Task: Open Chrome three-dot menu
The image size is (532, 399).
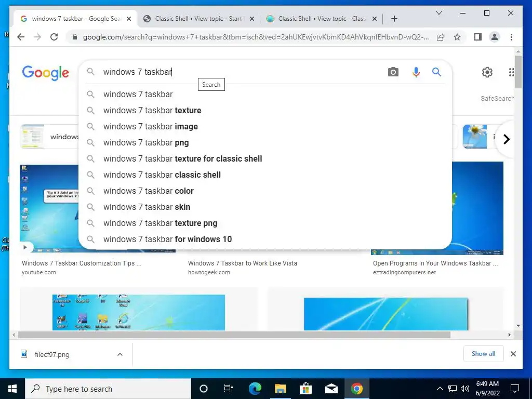Action: tap(511, 37)
